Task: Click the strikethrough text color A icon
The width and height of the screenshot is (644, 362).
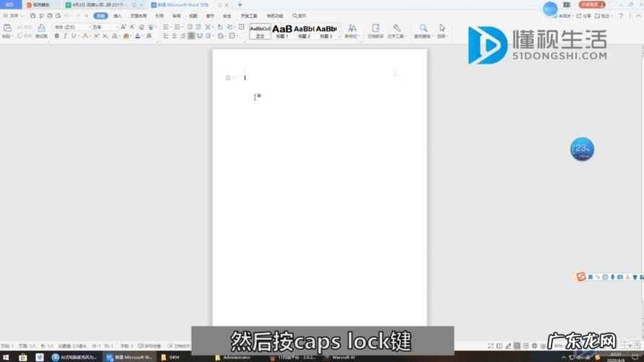Action: pyautogui.click(x=85, y=36)
